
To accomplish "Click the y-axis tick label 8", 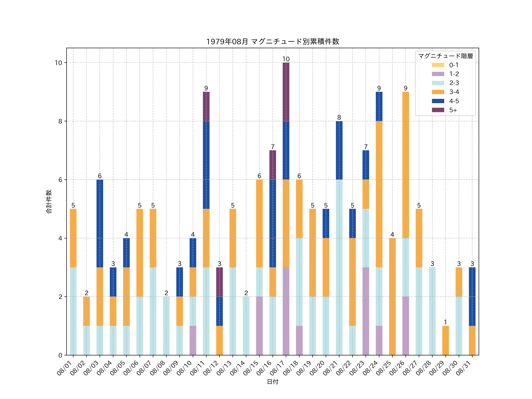I will (60, 121).
